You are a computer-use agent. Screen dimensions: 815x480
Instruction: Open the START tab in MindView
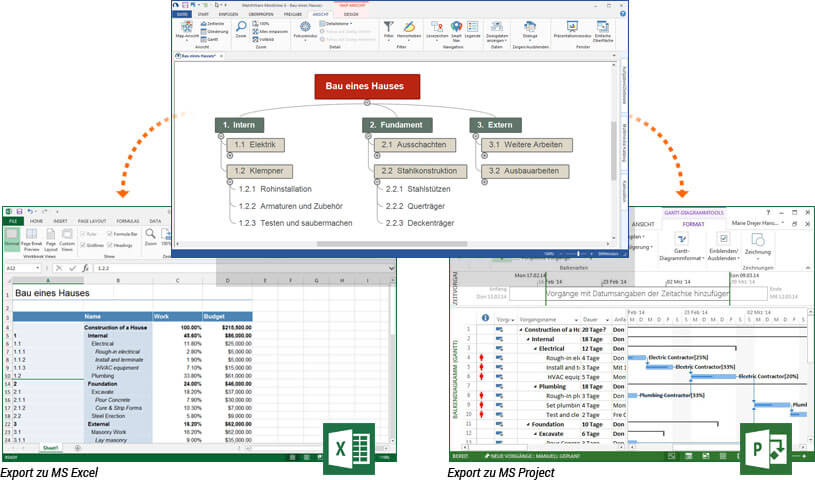pyautogui.click(x=203, y=15)
